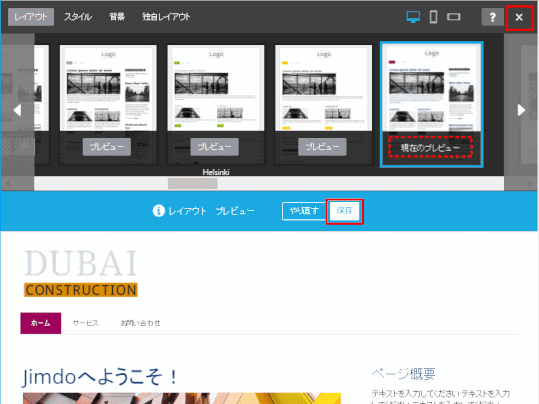The height and width of the screenshot is (404, 539).
Task: Show next layouts with right arrow
Action: pos(521,110)
